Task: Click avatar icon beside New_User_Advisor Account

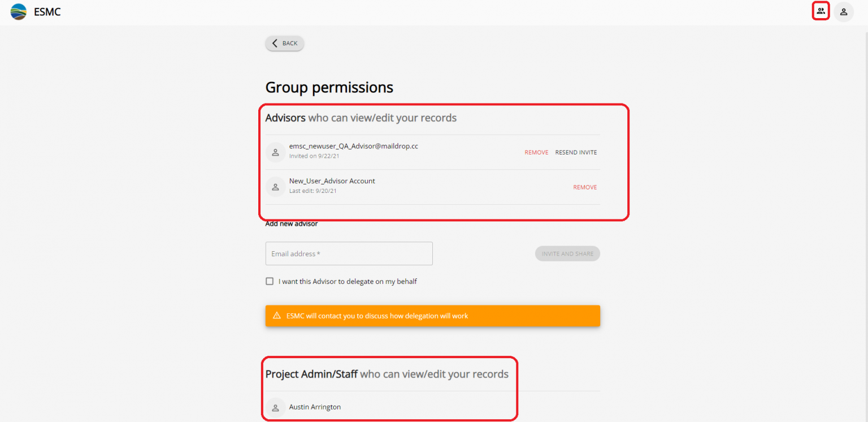Action: 275,187
